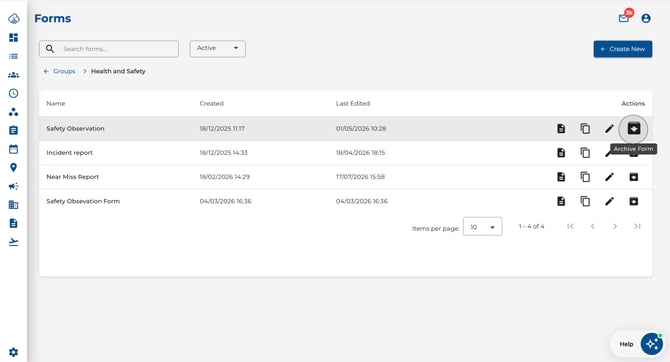Open the cloud logo icon in sidebar
This screenshot has height=362, width=670.
[14, 19]
